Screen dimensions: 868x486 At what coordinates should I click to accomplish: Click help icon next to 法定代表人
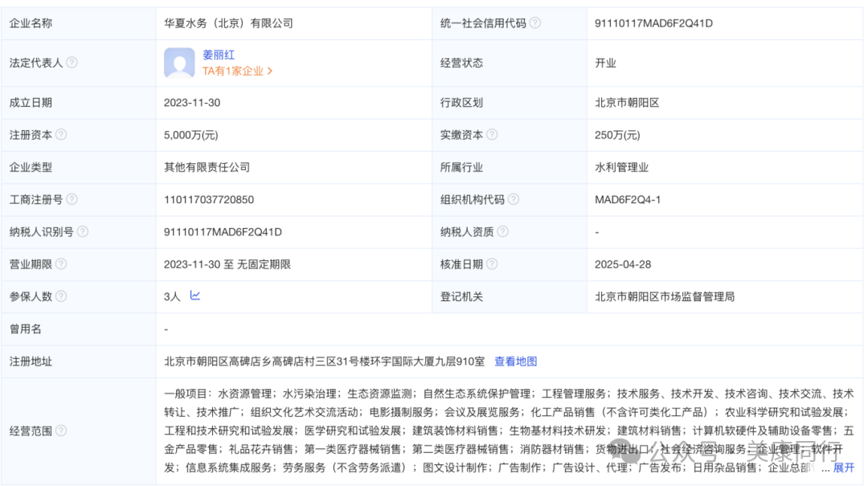coord(72,63)
